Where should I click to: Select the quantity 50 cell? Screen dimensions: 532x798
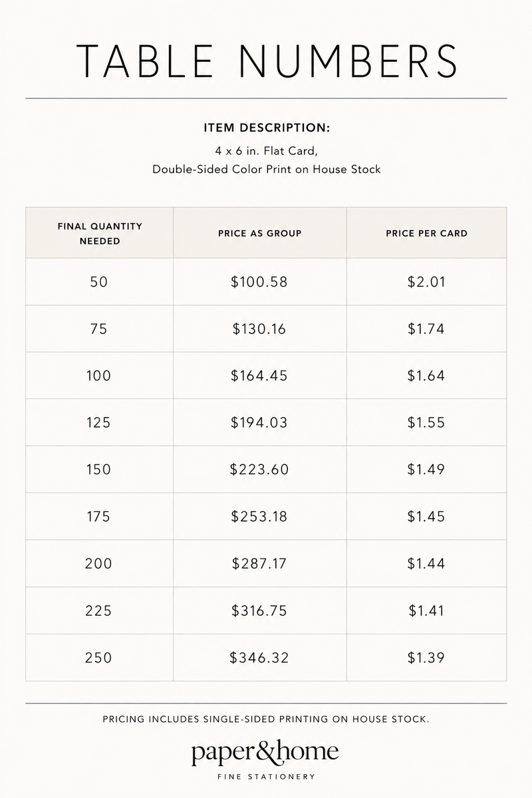pos(98,282)
